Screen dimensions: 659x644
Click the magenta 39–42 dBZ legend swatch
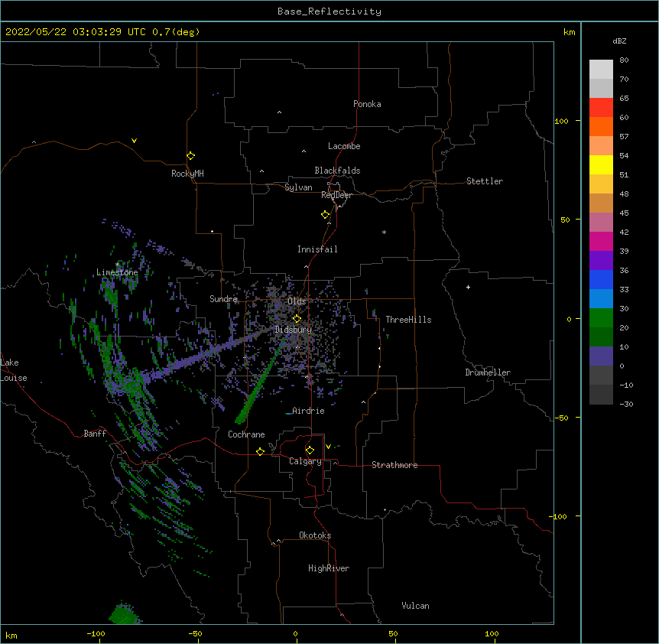pos(601,241)
